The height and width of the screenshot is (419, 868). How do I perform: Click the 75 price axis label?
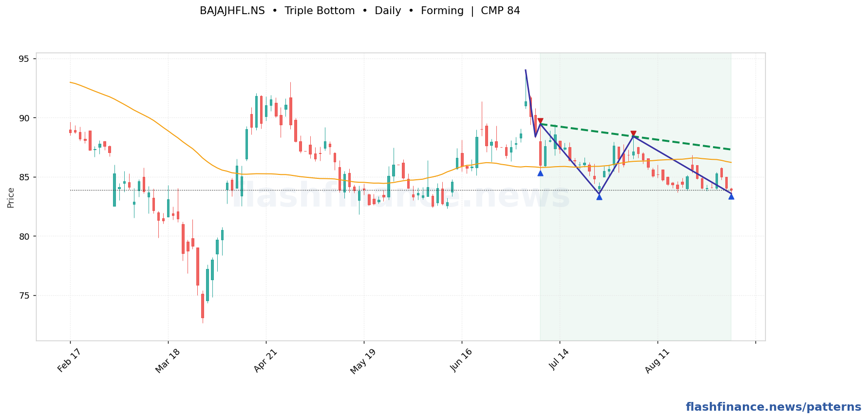point(24,296)
